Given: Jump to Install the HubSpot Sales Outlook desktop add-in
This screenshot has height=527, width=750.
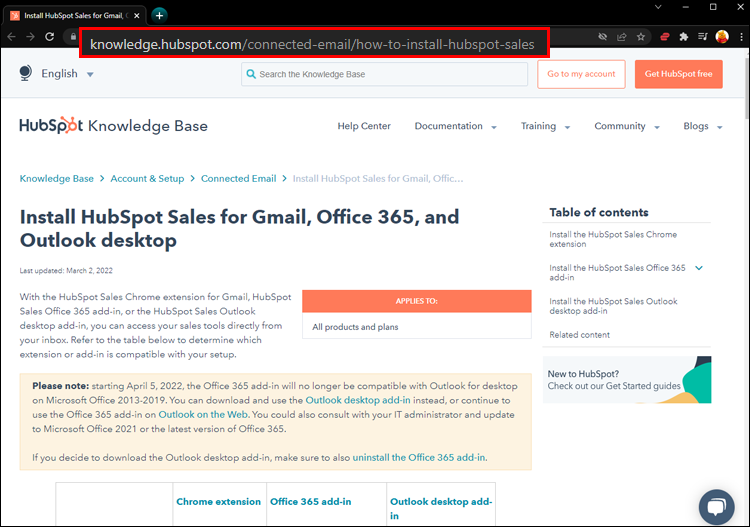Looking at the screenshot, I should pyautogui.click(x=613, y=306).
